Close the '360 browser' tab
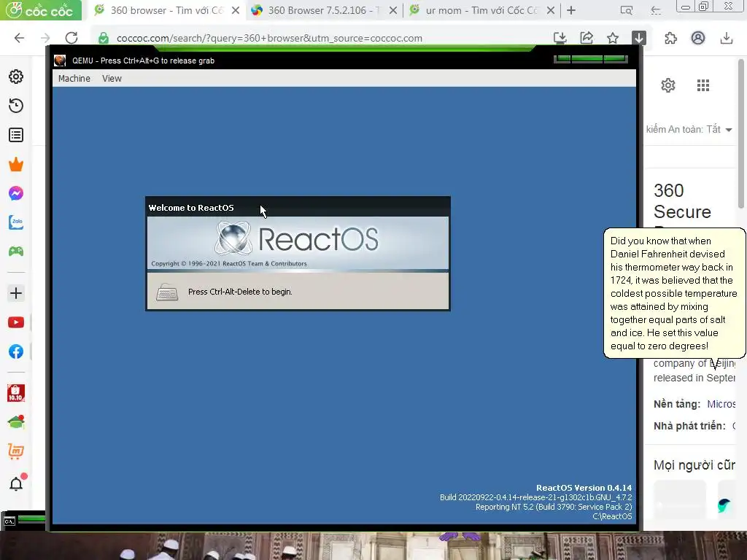Image resolution: width=747 pixels, height=560 pixels. click(236, 10)
